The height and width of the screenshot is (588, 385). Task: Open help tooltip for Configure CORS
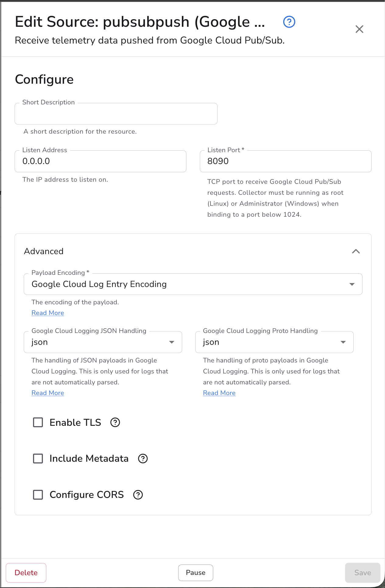point(138,495)
